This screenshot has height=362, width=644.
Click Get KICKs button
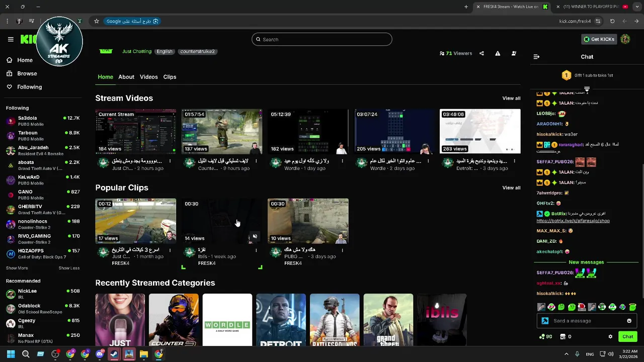599,39
